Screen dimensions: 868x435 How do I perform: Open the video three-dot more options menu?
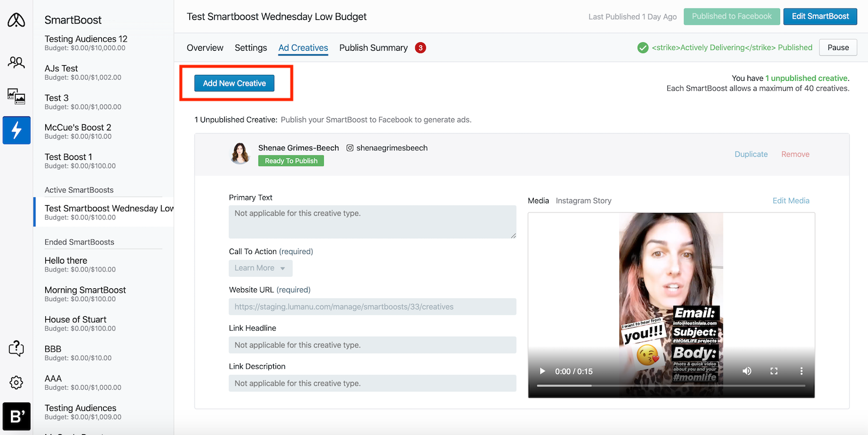click(801, 371)
